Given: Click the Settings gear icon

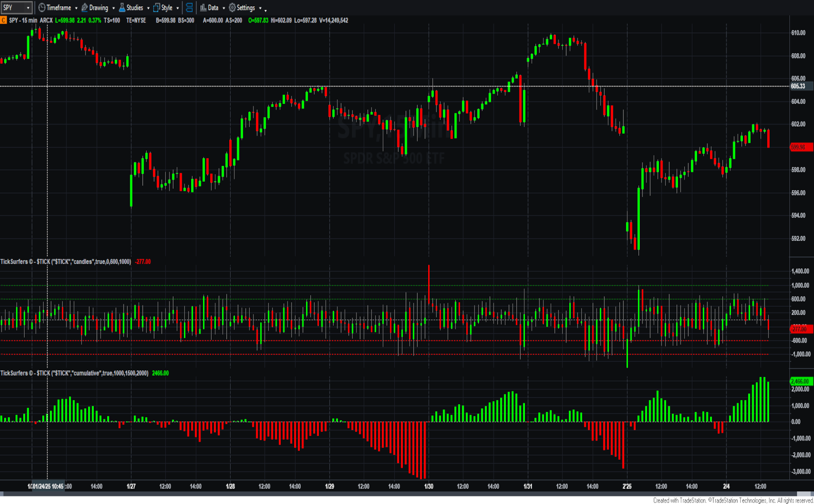Looking at the screenshot, I should 232,8.
